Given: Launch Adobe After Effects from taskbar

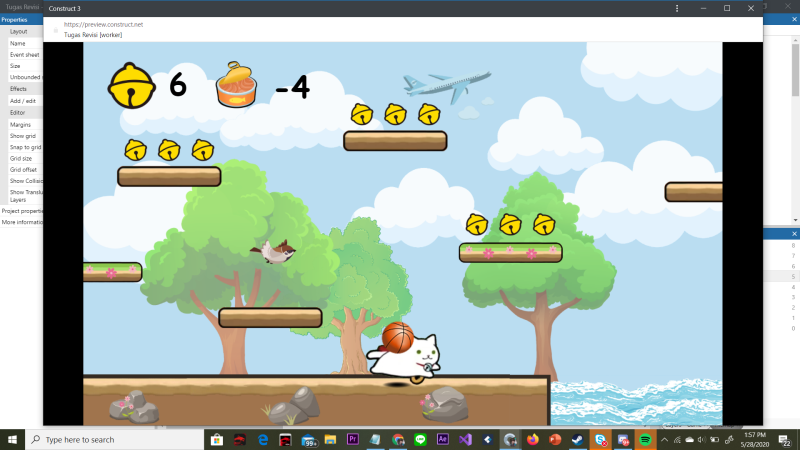Looking at the screenshot, I should click(x=442, y=439).
